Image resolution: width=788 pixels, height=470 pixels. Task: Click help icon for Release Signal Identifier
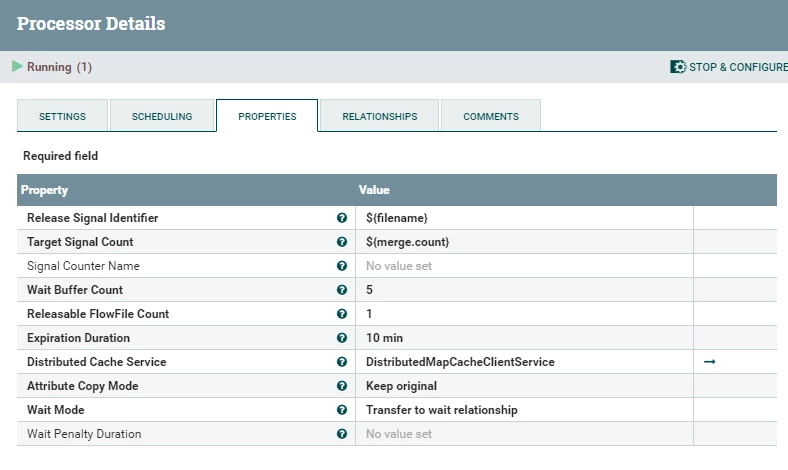tap(342, 218)
